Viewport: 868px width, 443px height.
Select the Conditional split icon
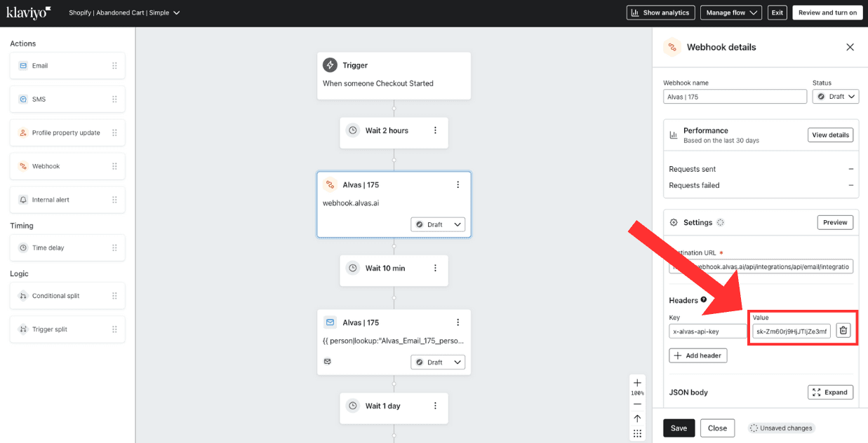23,296
